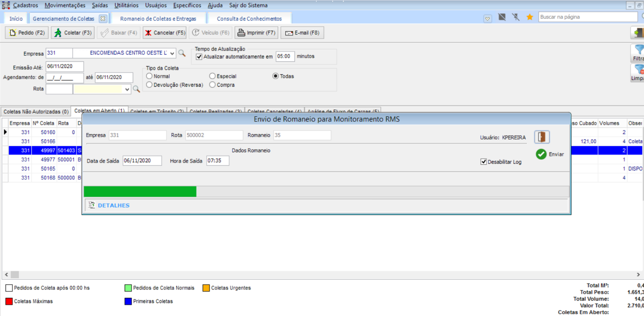Click the red Coletas Máximas swatch
Screen dimensions: 644x316
click(x=9, y=301)
